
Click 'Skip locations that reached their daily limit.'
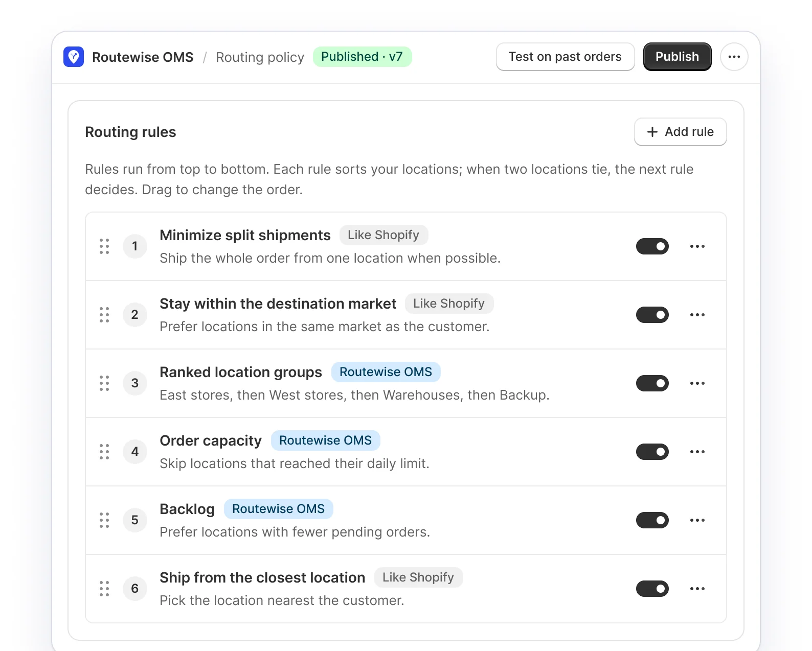tap(295, 463)
